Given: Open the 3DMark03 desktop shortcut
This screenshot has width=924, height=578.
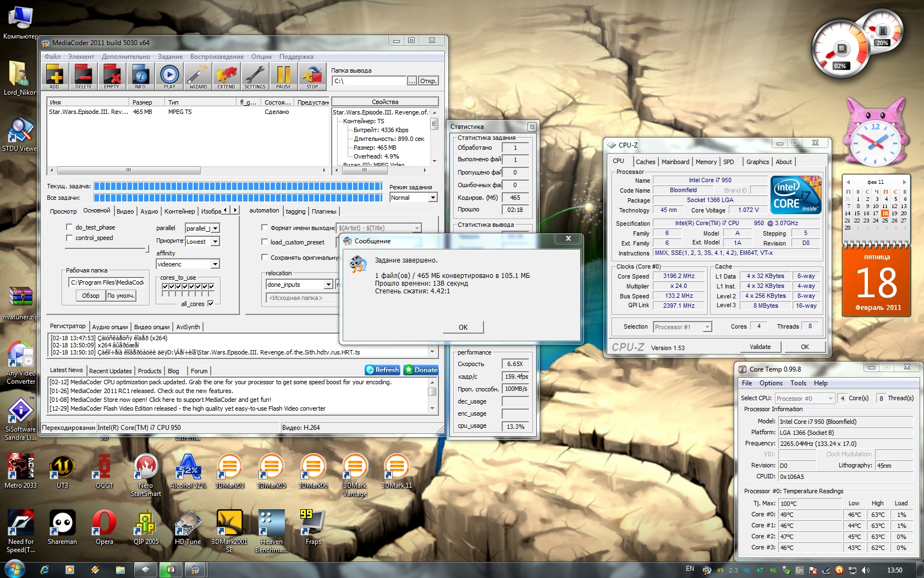Looking at the screenshot, I should pyautogui.click(x=229, y=472).
